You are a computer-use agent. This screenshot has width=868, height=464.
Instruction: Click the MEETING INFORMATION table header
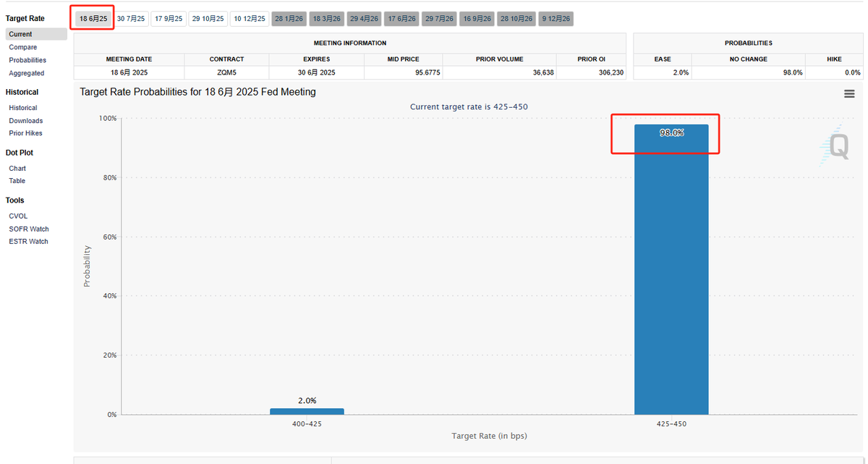pyautogui.click(x=350, y=43)
